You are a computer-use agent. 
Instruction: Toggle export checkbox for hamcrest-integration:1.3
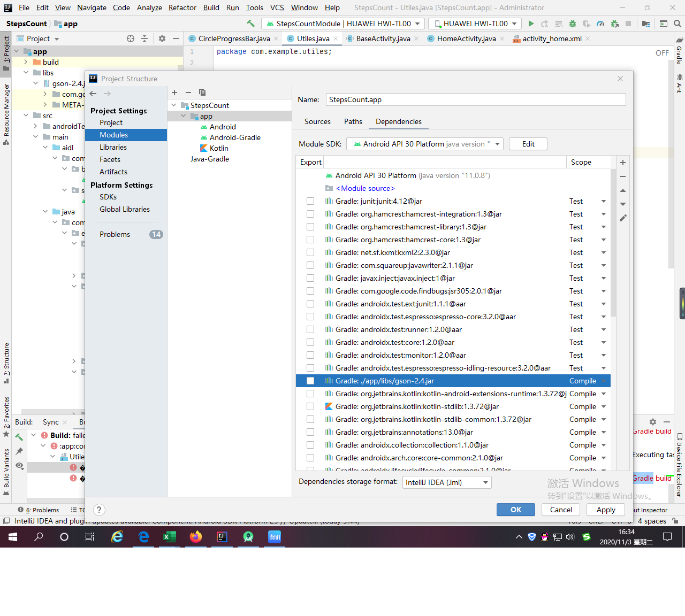tap(310, 214)
